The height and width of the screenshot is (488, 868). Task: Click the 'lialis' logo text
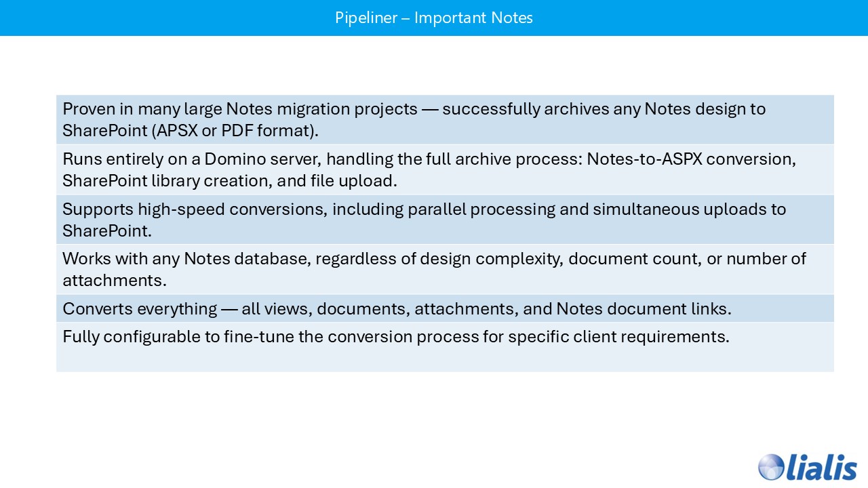tap(821, 467)
